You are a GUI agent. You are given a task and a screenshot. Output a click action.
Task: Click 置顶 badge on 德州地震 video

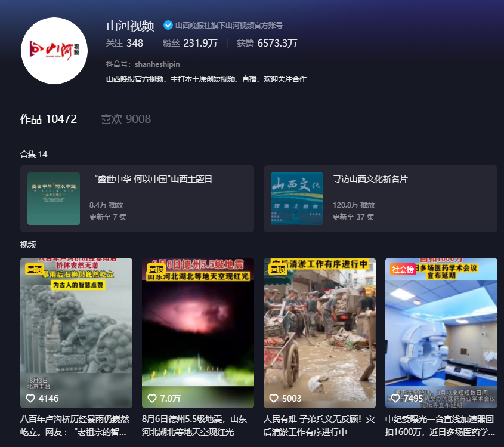click(156, 269)
